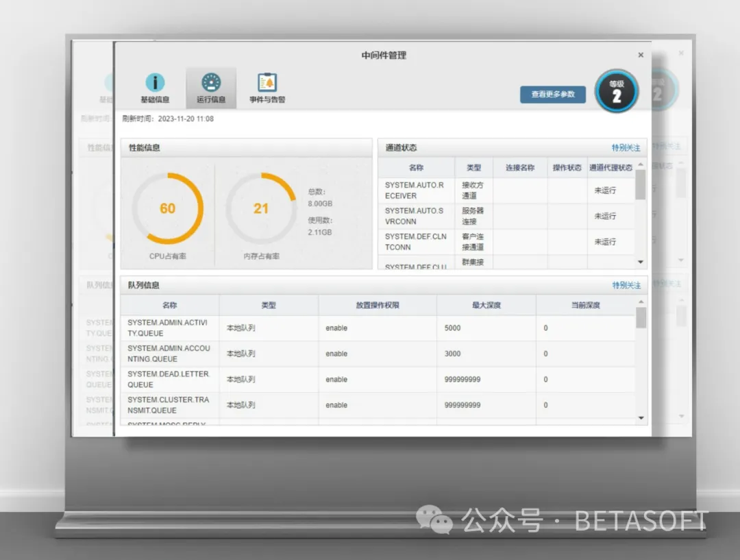Click 使用数 2.11GB memory used
Screen dimensions: 740x560
click(320, 226)
